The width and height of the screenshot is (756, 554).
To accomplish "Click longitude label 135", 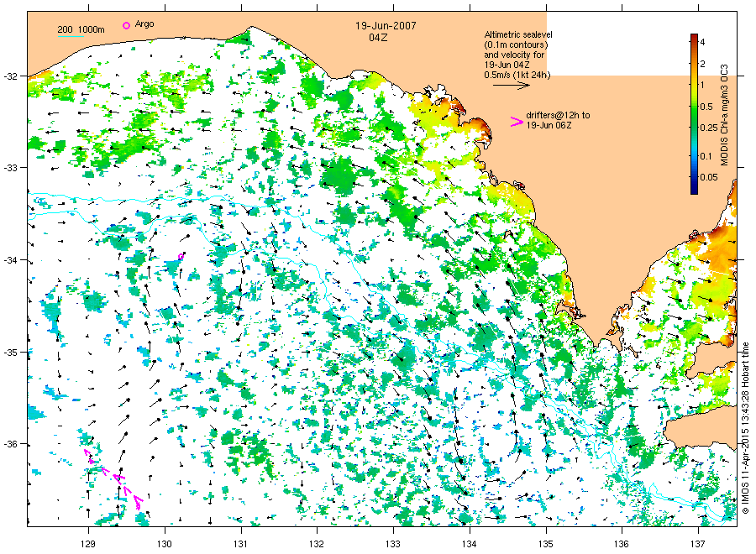I will click(546, 545).
